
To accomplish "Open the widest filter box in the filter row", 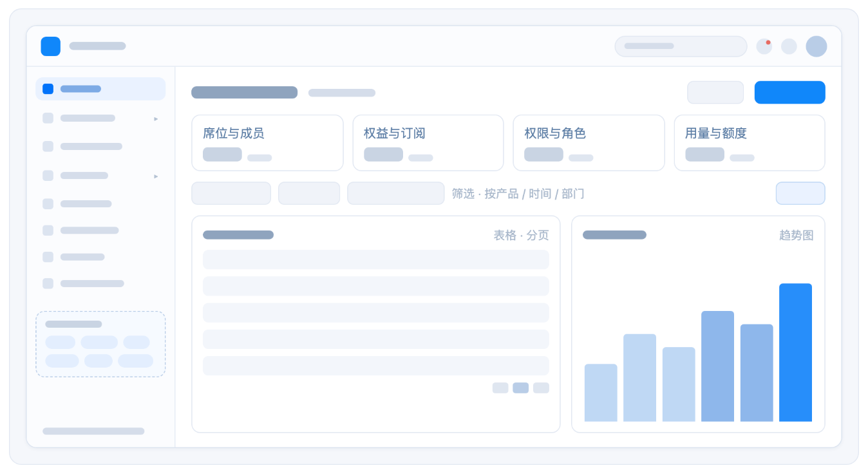I will (x=396, y=193).
